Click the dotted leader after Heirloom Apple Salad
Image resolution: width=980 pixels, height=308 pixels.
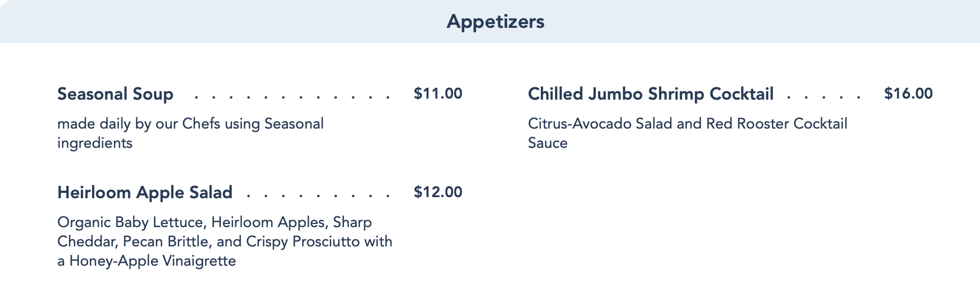pyautogui.click(x=319, y=196)
